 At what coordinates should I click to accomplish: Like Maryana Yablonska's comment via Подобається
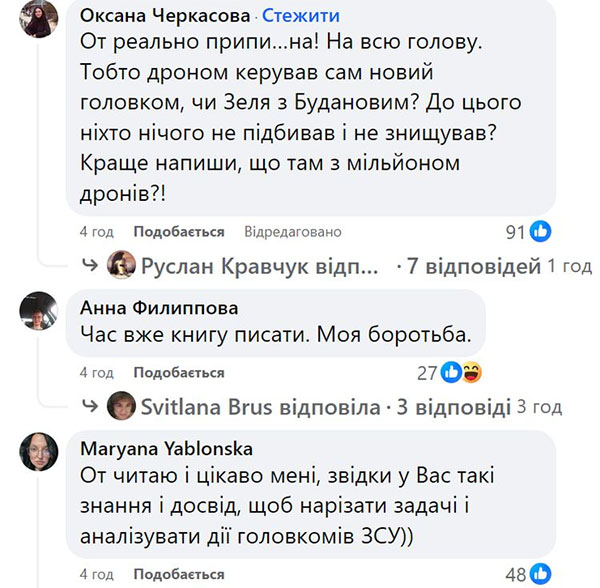[x=179, y=574]
